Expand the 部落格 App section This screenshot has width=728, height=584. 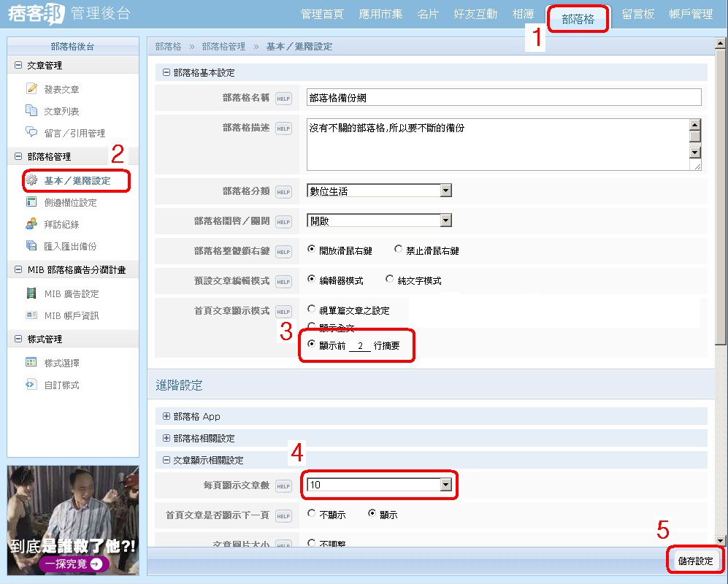click(166, 416)
